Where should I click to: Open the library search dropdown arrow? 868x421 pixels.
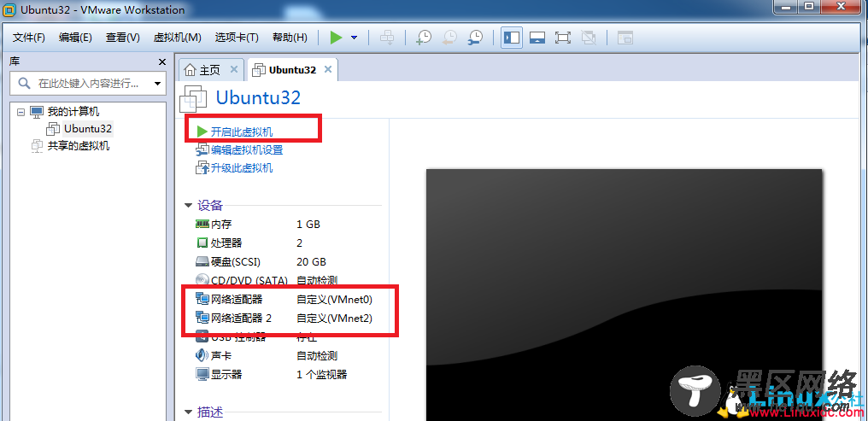[x=157, y=84]
